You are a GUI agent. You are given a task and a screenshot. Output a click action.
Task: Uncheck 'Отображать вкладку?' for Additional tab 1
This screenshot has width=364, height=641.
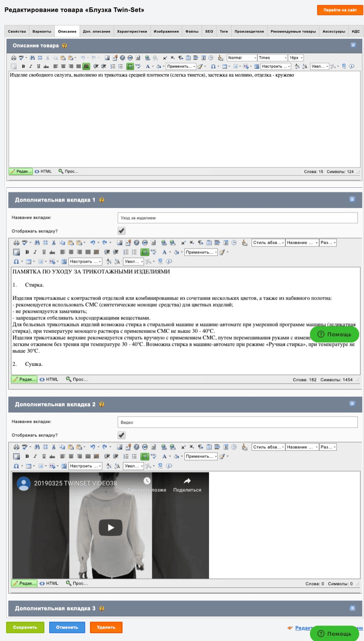[x=122, y=230]
